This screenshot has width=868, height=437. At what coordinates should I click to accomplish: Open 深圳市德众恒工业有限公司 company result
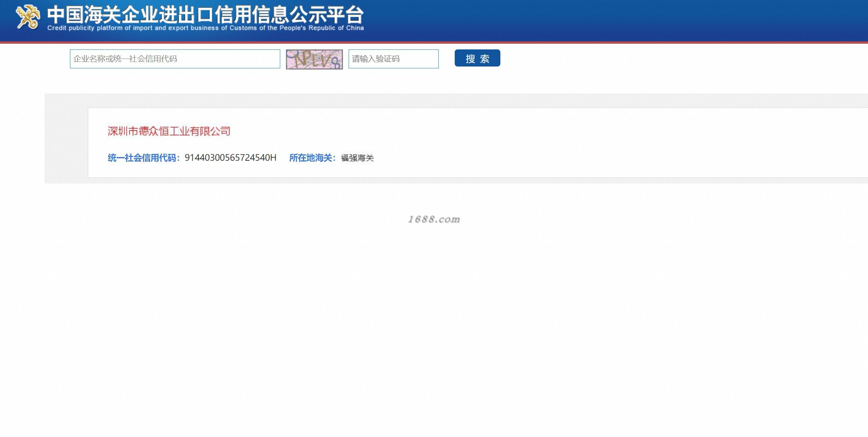(169, 131)
